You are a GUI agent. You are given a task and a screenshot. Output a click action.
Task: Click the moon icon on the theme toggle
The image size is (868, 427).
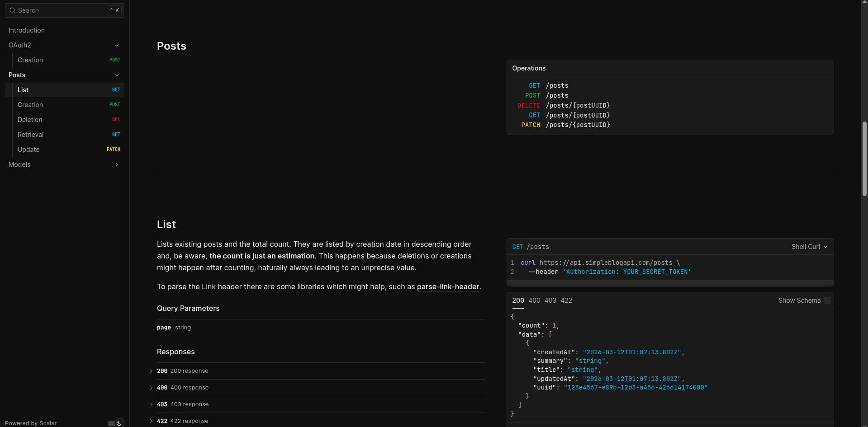(x=119, y=423)
